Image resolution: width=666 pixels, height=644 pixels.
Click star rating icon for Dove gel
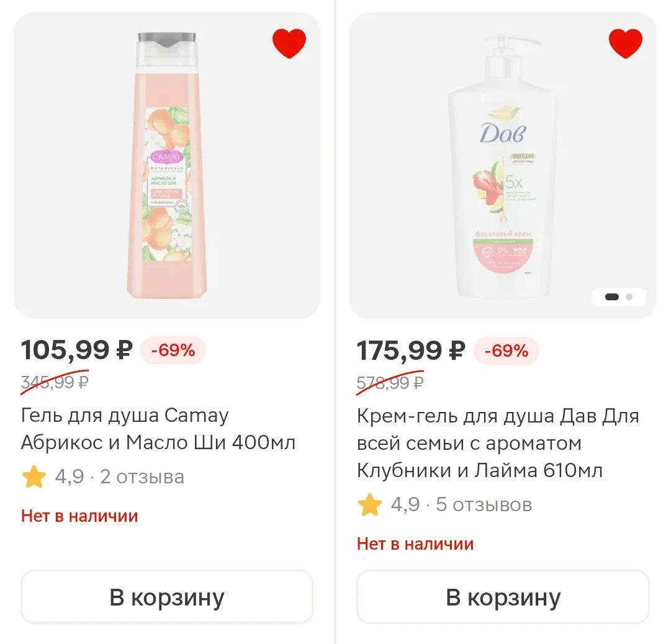click(369, 505)
